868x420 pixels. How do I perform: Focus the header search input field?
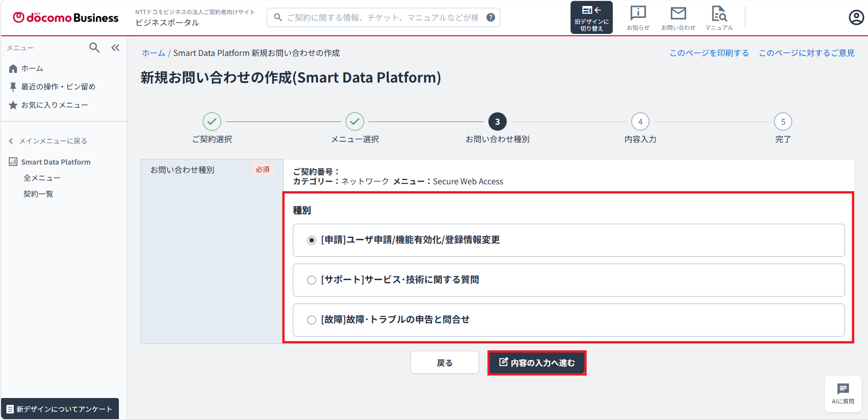click(x=383, y=17)
